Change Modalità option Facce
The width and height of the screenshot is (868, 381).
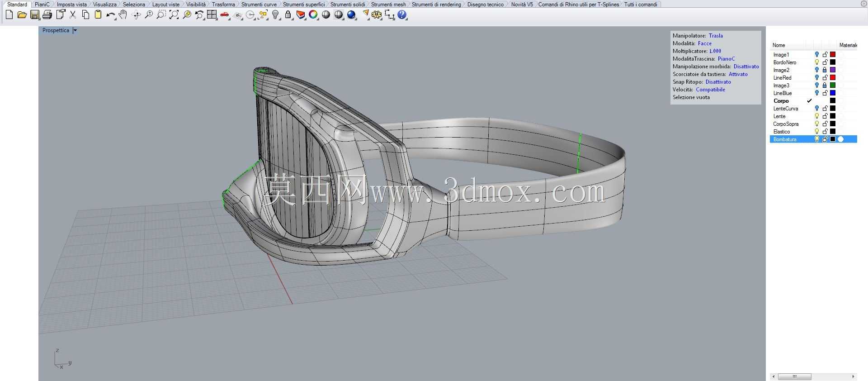coord(704,43)
